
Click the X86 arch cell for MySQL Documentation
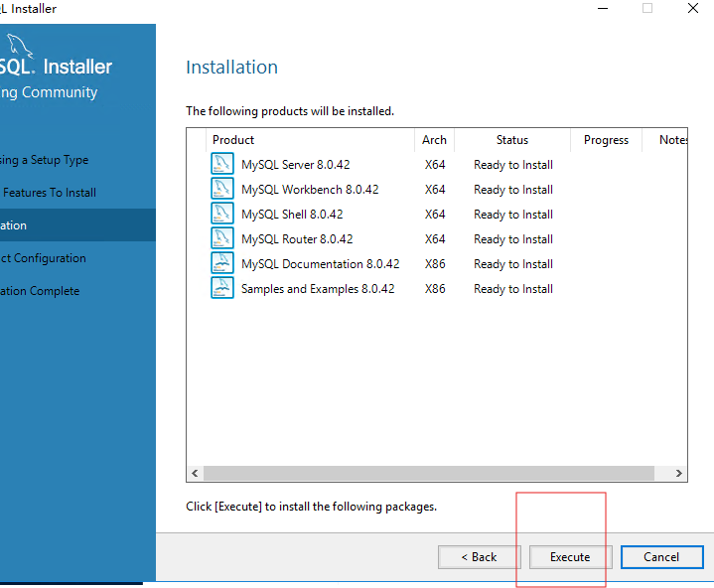click(x=435, y=264)
